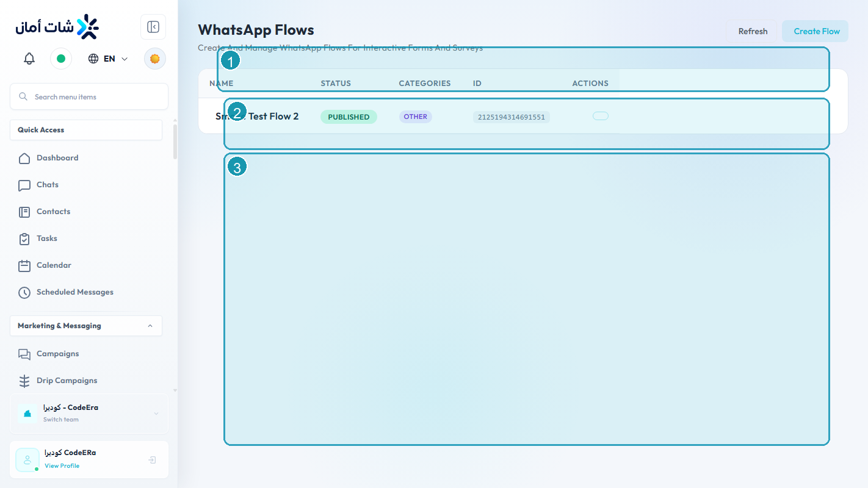
Task: Click the CATEGORIES column header
Action: pos(424,84)
